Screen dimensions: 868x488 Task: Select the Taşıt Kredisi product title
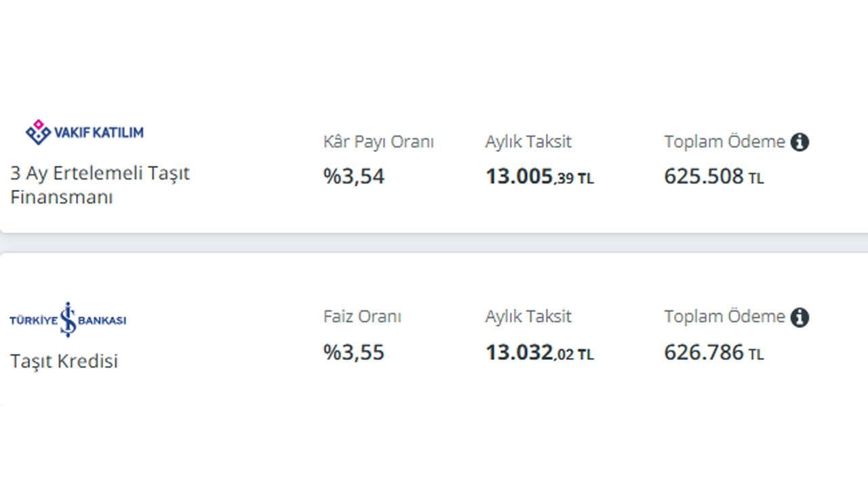pyautogui.click(x=64, y=361)
